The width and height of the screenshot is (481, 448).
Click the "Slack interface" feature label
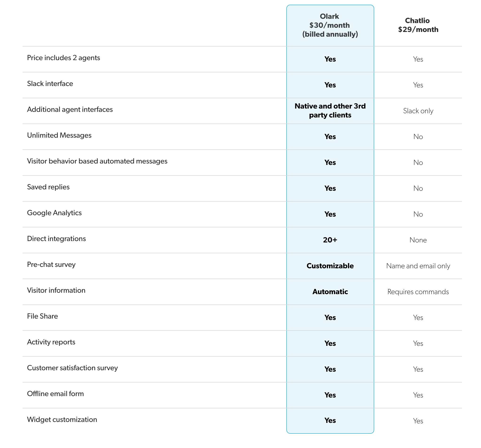click(x=50, y=84)
